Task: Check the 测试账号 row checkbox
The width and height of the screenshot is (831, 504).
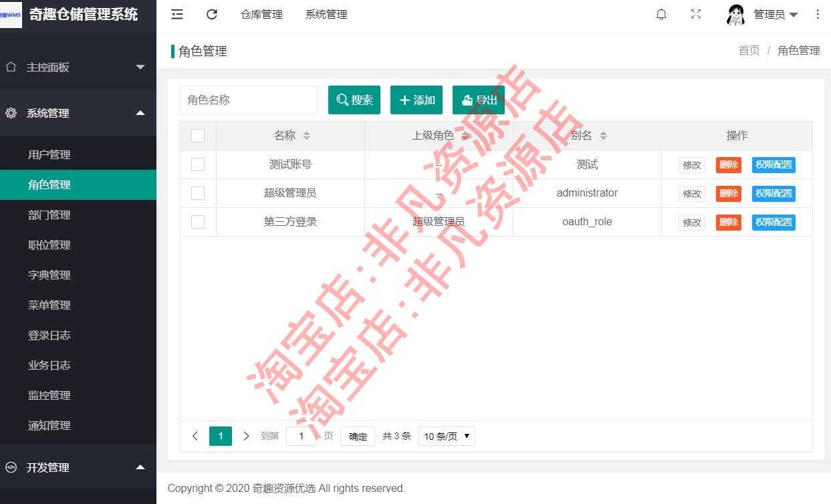Action: [198, 164]
